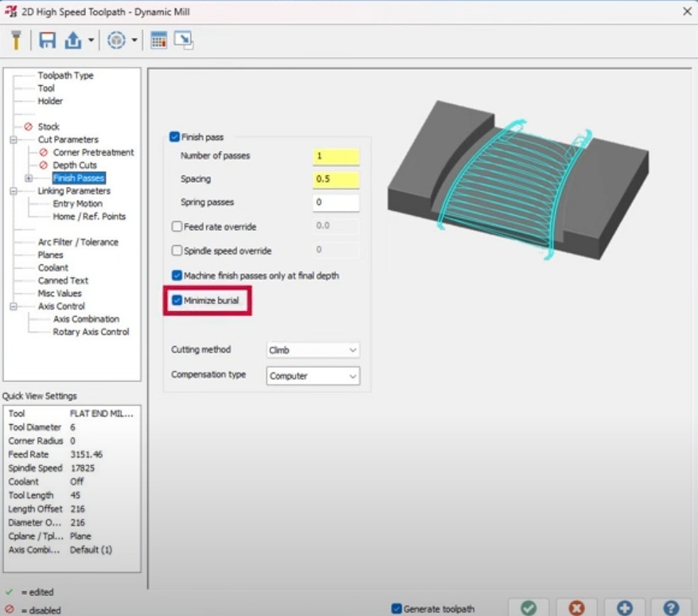Toggle the Generate toolpath checkbox
Image resolution: width=698 pixels, height=616 pixels.
coord(396,608)
